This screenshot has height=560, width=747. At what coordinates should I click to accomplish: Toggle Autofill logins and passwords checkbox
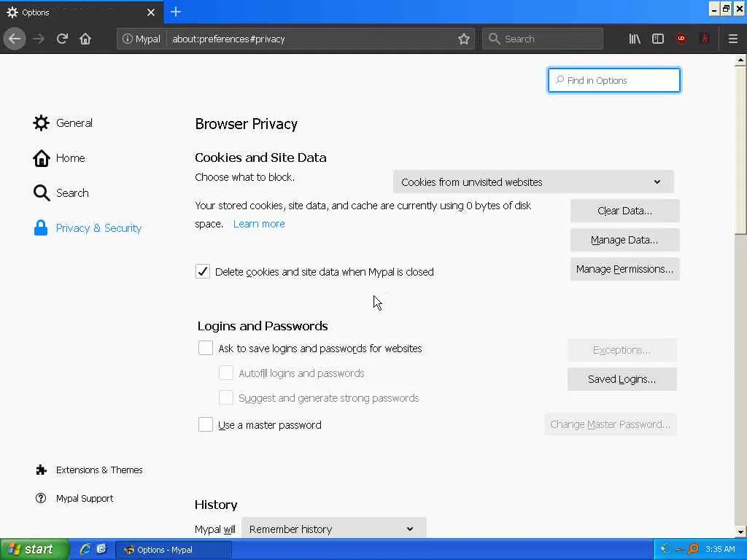click(226, 373)
